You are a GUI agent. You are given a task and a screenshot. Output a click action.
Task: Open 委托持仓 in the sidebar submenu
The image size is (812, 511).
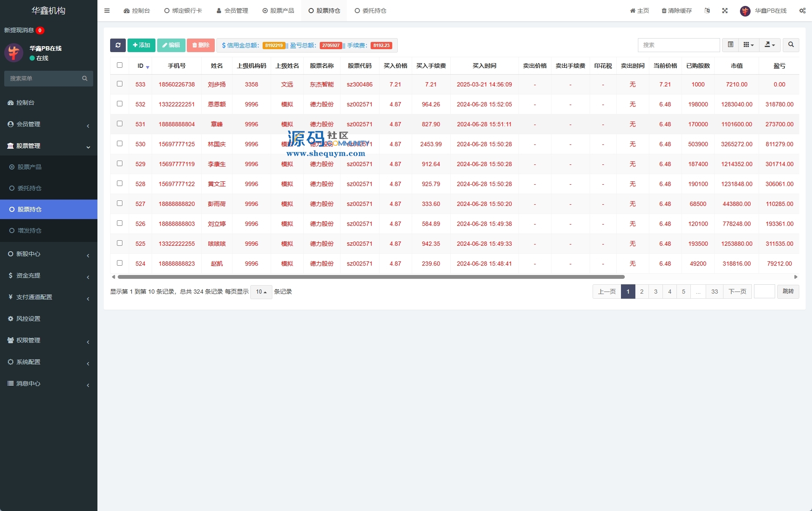pyautogui.click(x=29, y=188)
